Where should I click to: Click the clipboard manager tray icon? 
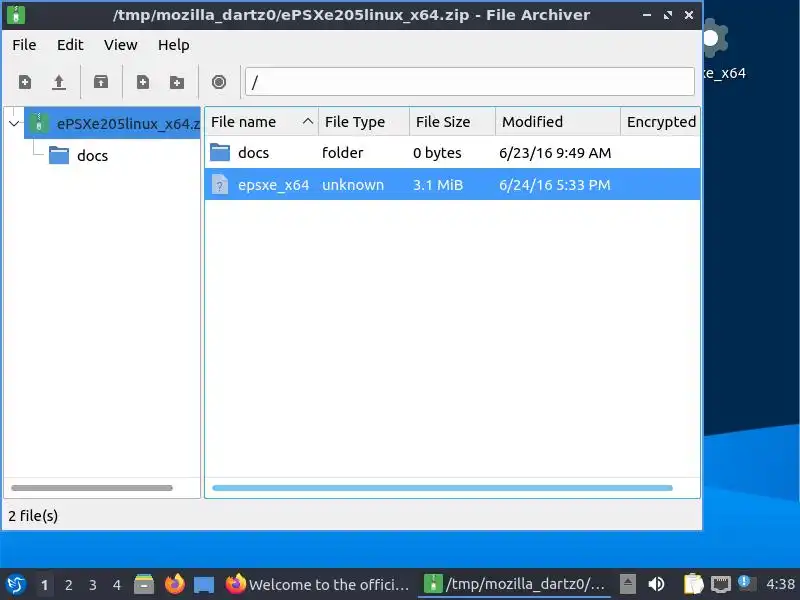click(693, 584)
